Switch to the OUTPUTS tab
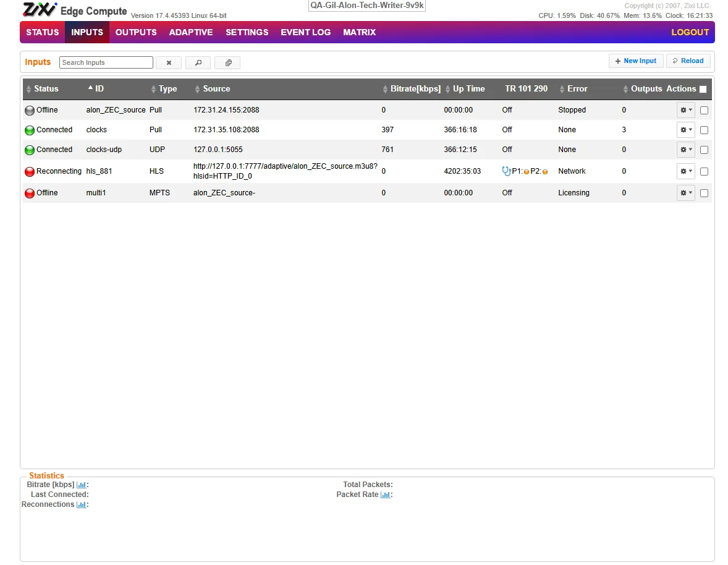The image size is (728, 565). [x=135, y=33]
